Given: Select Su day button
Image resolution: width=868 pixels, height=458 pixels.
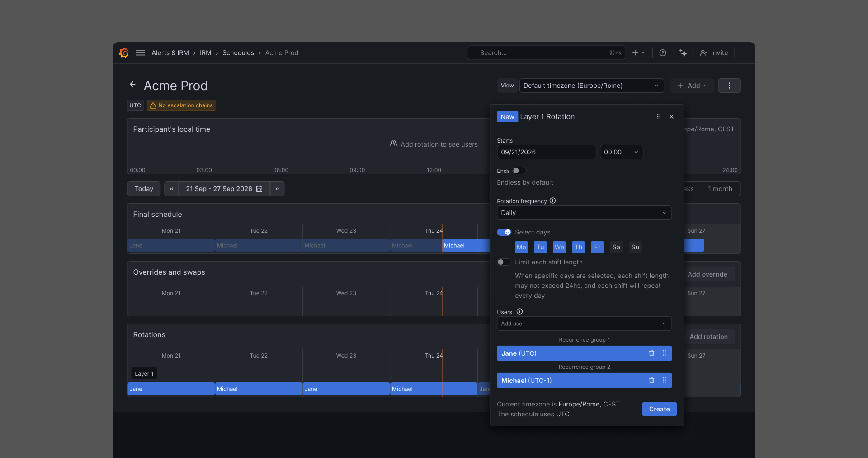Looking at the screenshot, I should click(x=635, y=247).
